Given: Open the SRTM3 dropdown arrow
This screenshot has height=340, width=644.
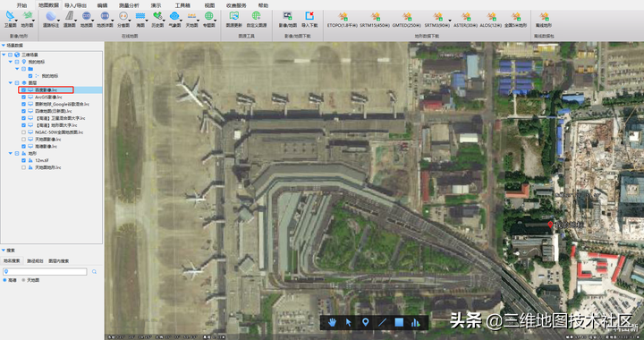Looking at the screenshot, I should pyautogui.click(x=449, y=21).
